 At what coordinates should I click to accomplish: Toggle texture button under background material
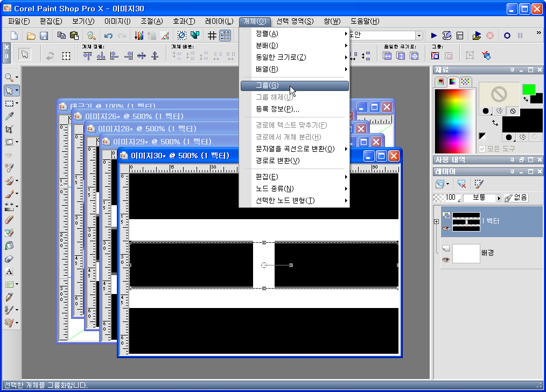(x=522, y=137)
